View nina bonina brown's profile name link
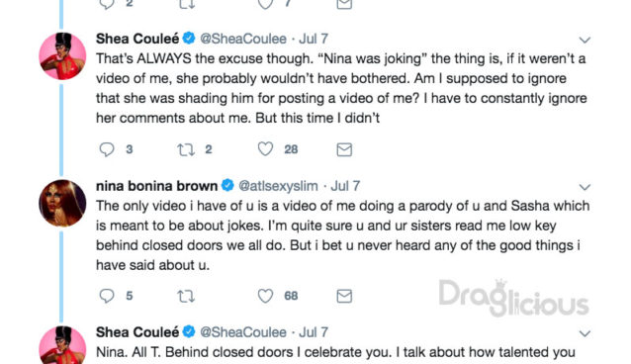This screenshot has height=364, width=631. [156, 186]
